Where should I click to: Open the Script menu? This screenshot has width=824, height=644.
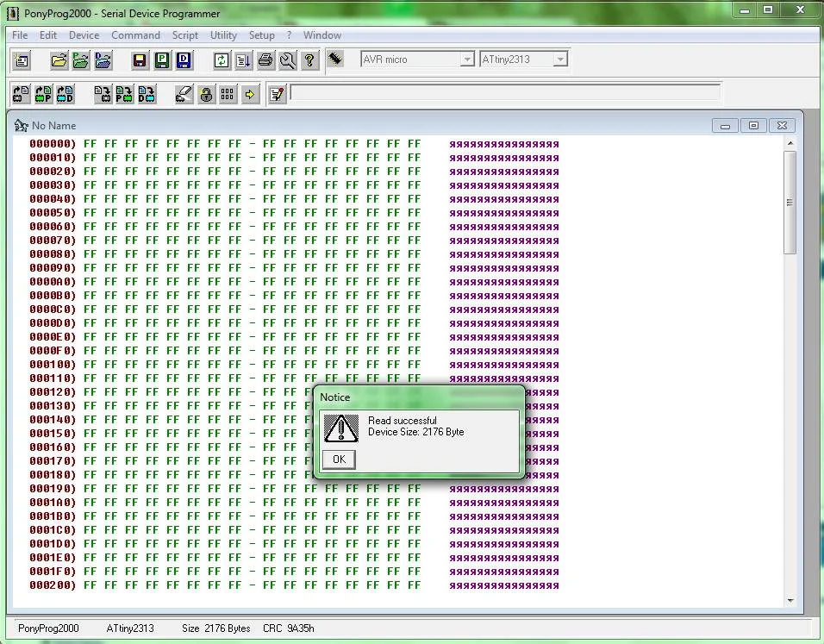pyautogui.click(x=185, y=35)
